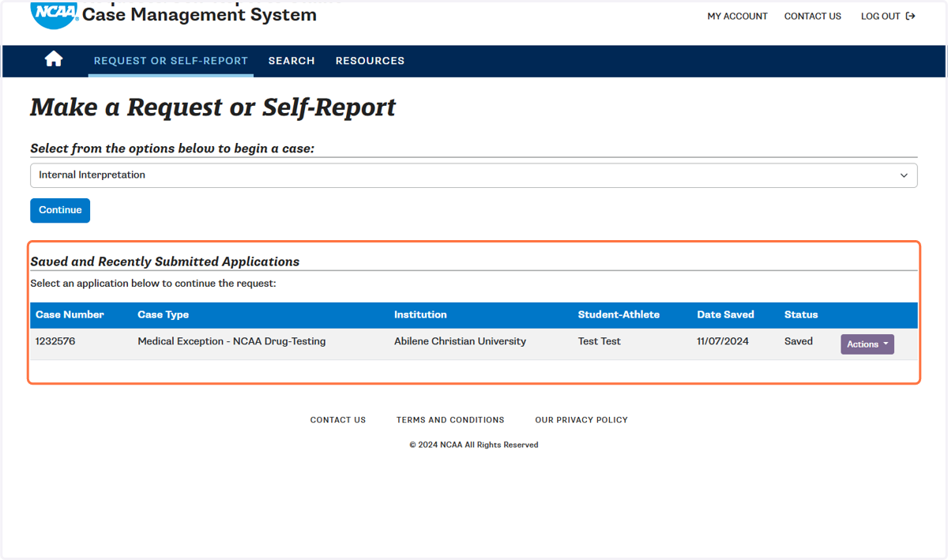Expand the Internal Interpretation case type dropdown
This screenshot has width=948, height=560.
tap(474, 175)
